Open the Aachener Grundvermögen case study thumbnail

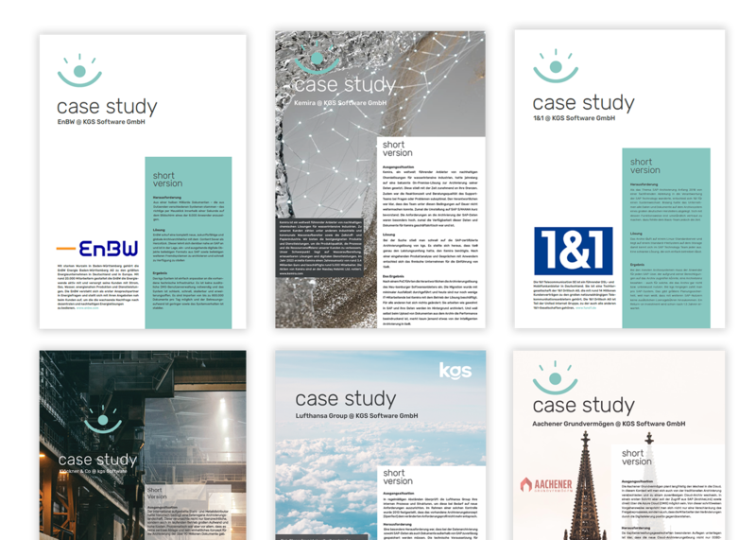click(x=619, y=444)
